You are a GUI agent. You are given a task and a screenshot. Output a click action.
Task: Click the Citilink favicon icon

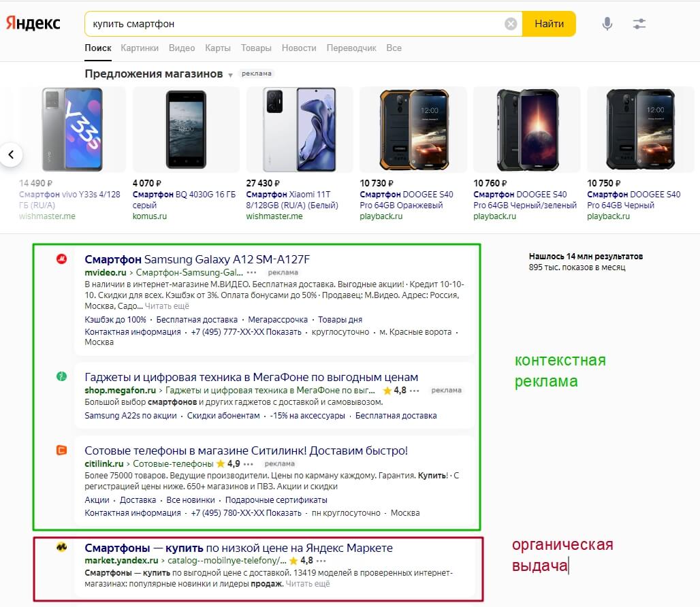pyautogui.click(x=61, y=450)
